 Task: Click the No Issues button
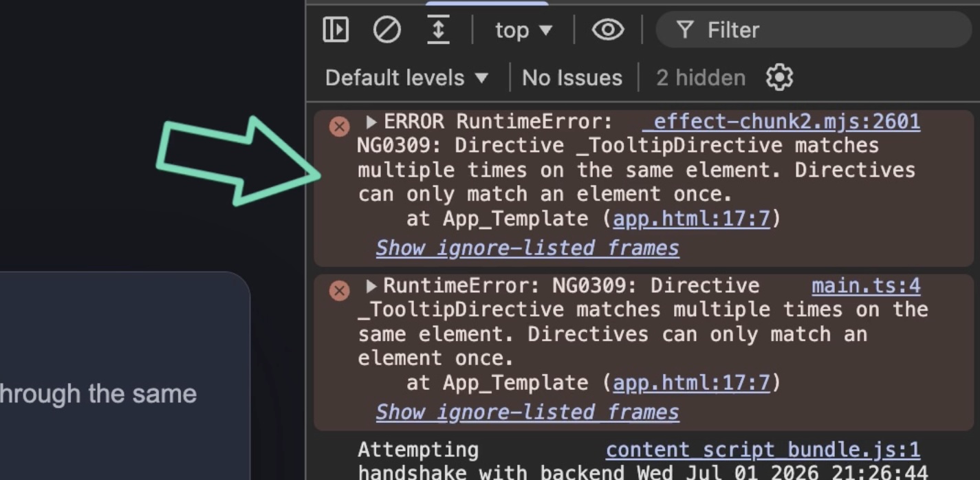tap(572, 78)
